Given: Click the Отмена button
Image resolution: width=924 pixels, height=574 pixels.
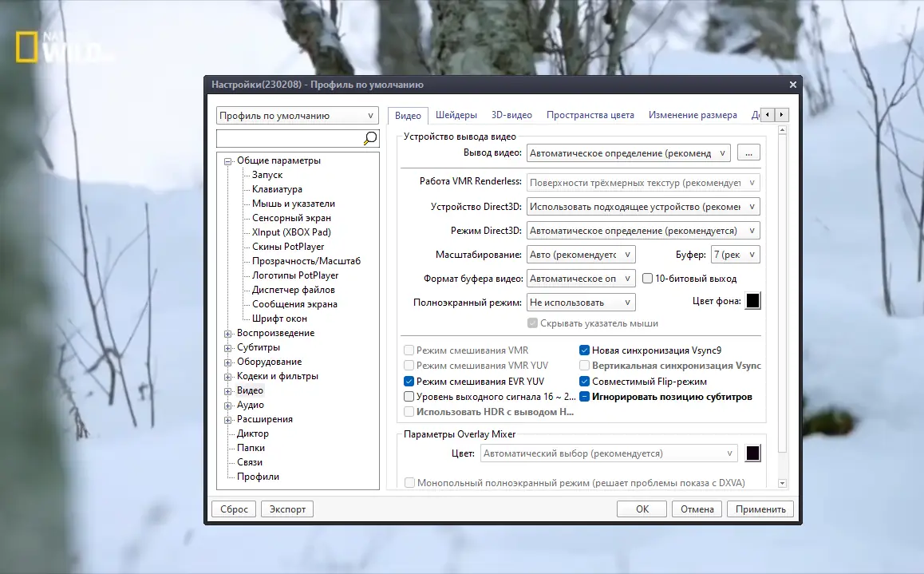Looking at the screenshot, I should 697,509.
